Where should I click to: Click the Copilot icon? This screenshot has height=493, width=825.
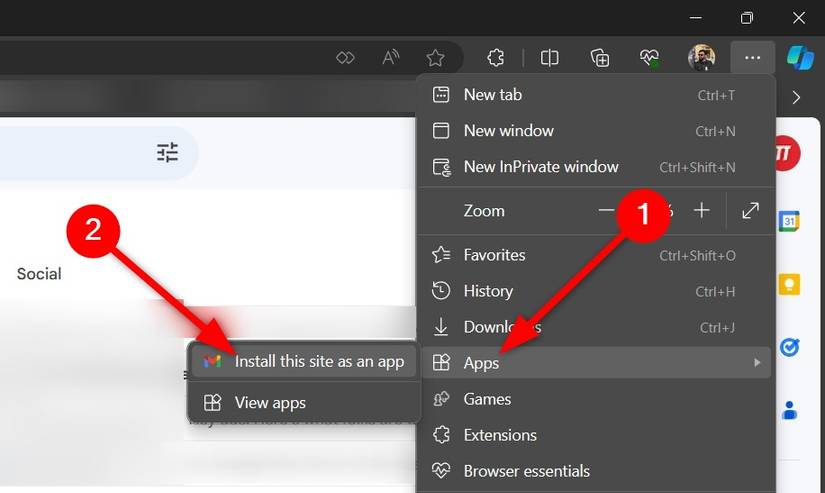click(800, 58)
